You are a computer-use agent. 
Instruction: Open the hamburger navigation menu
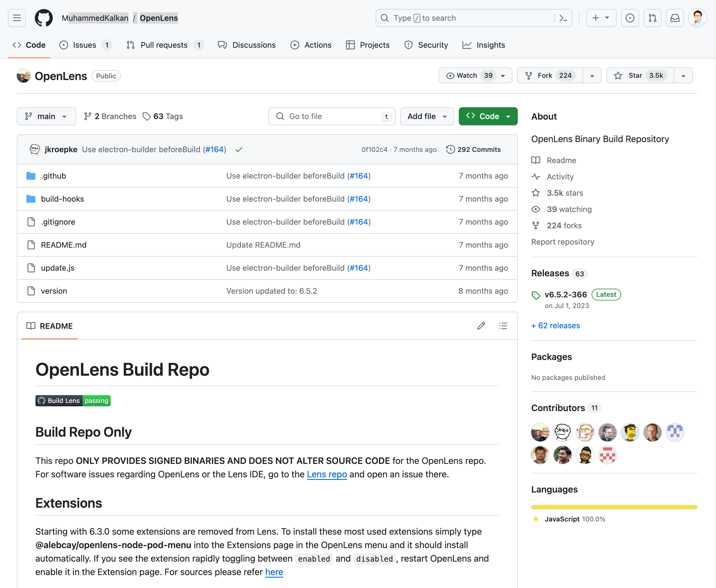click(17, 18)
